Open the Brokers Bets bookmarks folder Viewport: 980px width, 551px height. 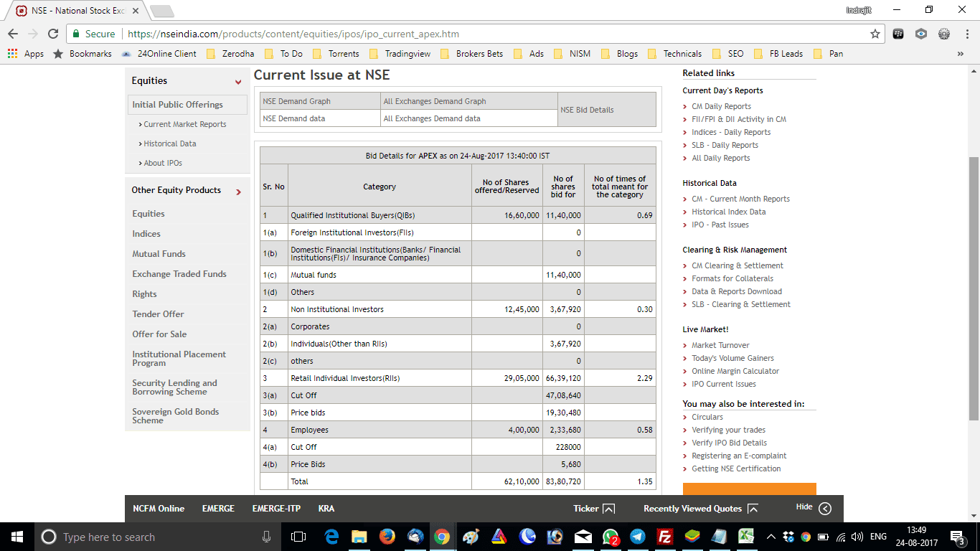coord(471,54)
